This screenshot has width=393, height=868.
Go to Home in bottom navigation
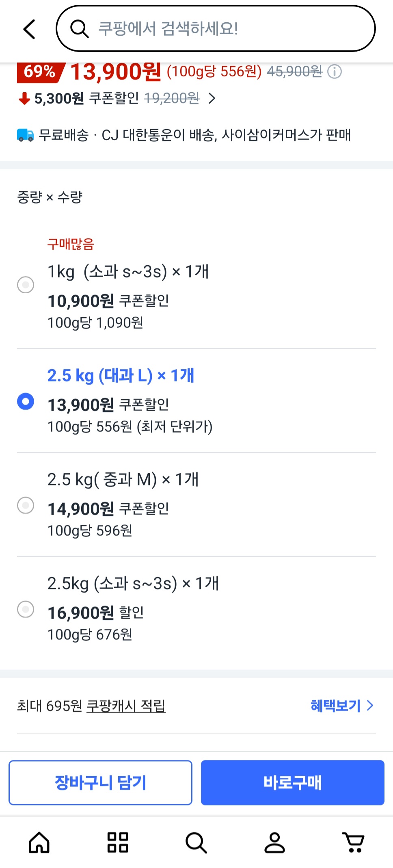39,842
